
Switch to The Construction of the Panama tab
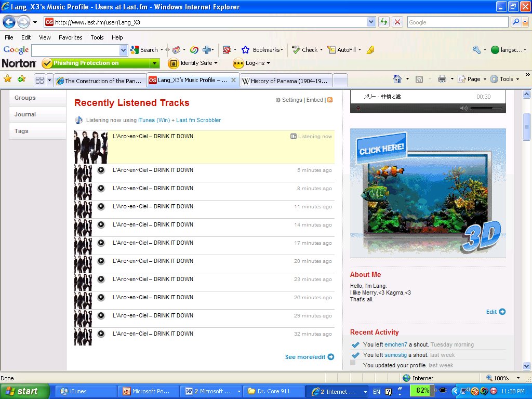(x=100, y=81)
